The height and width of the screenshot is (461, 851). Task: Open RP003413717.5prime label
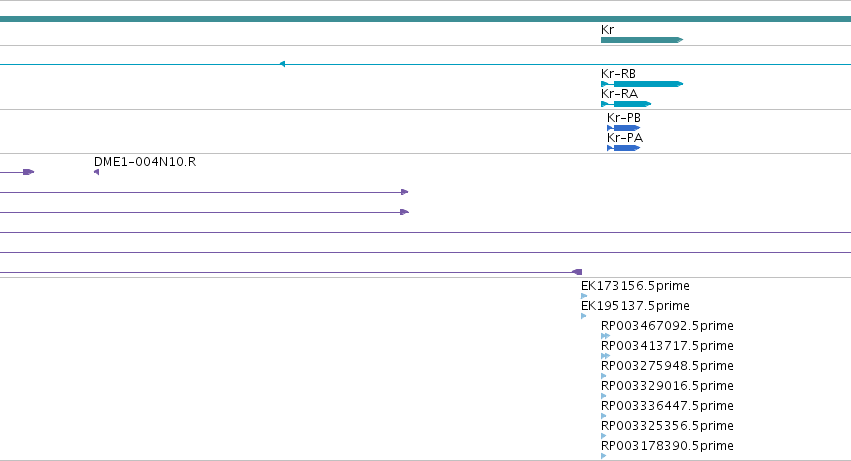point(667,346)
